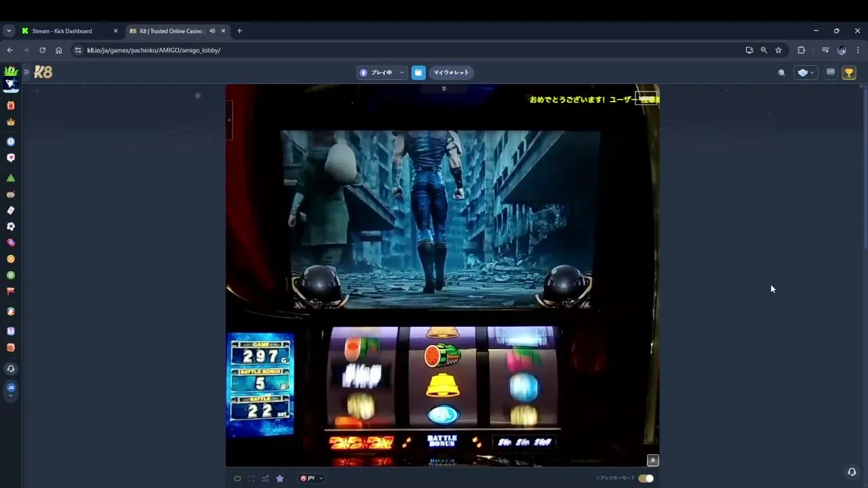Image resolution: width=868 pixels, height=488 pixels.
Task: Open the chat bubble icon
Action: (831, 73)
